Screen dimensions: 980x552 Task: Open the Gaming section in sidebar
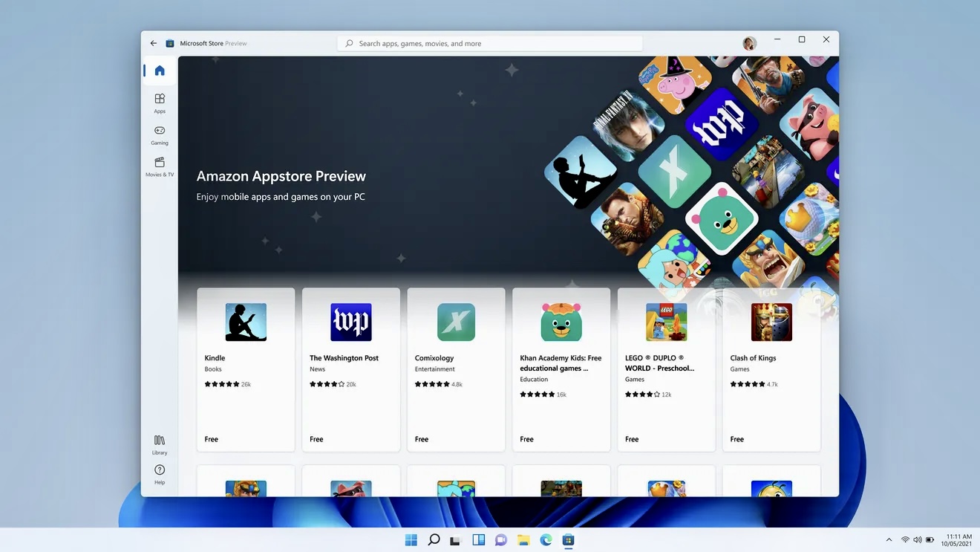click(160, 134)
